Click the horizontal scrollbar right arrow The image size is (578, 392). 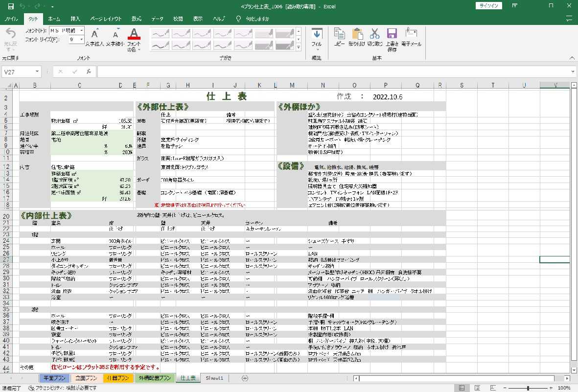tap(567, 378)
